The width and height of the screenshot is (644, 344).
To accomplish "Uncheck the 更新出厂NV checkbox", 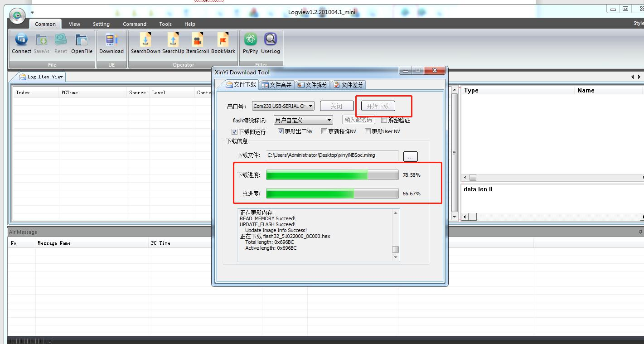I will point(281,131).
